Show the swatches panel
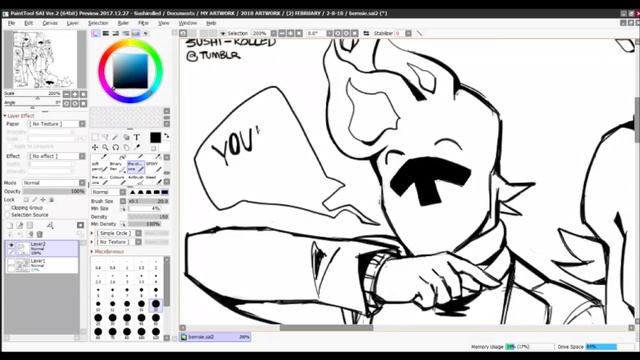The height and width of the screenshot is (360, 640). 136,33
